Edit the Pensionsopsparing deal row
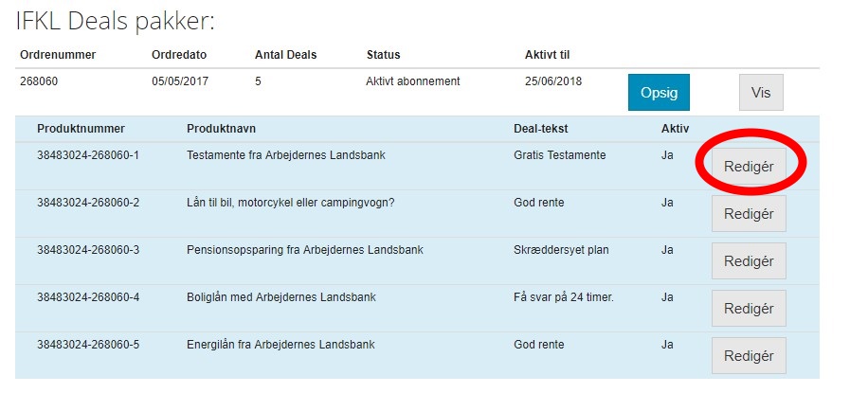 click(749, 261)
